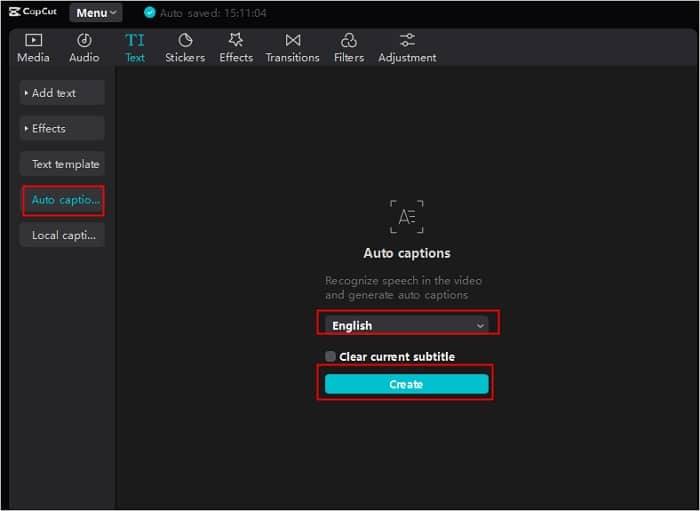Expand the Add text section
The height and width of the screenshot is (511, 700).
coord(62,93)
